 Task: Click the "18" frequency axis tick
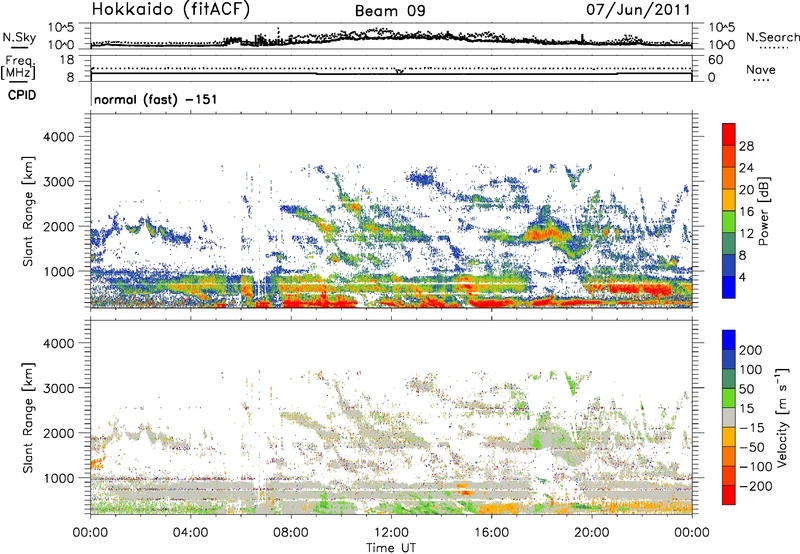(67, 60)
